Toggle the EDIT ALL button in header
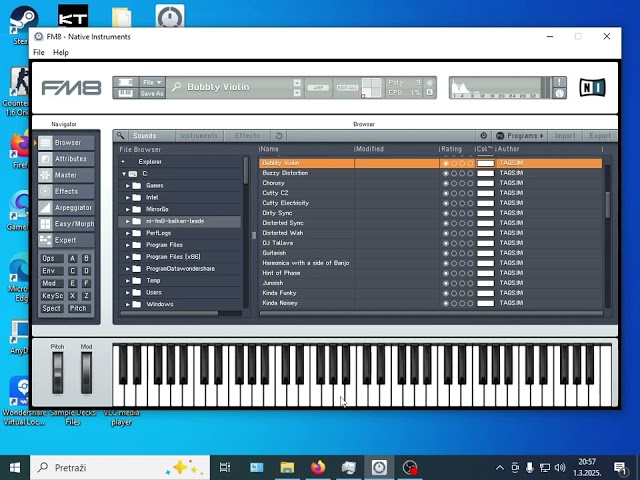Screen dimensions: 640x480 [x=347, y=88]
